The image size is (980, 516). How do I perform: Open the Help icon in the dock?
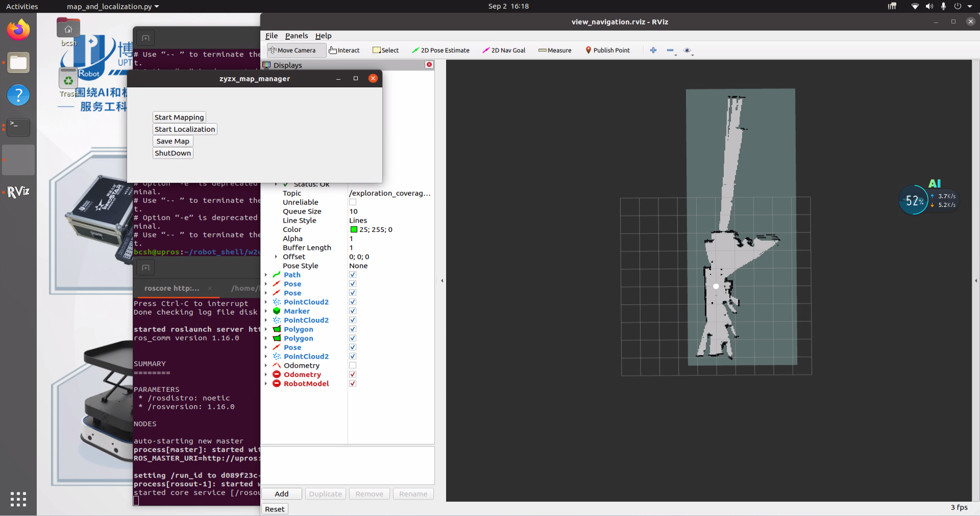pos(18,95)
